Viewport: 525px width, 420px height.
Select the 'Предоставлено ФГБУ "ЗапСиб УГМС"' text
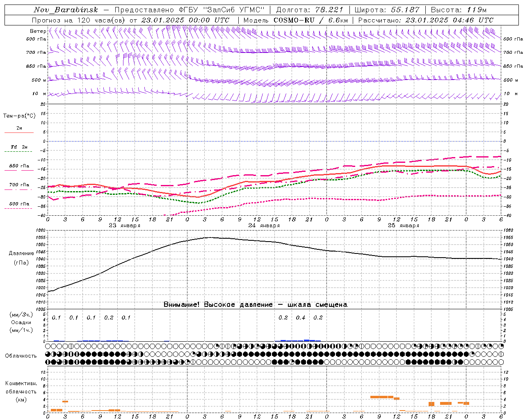point(190,10)
